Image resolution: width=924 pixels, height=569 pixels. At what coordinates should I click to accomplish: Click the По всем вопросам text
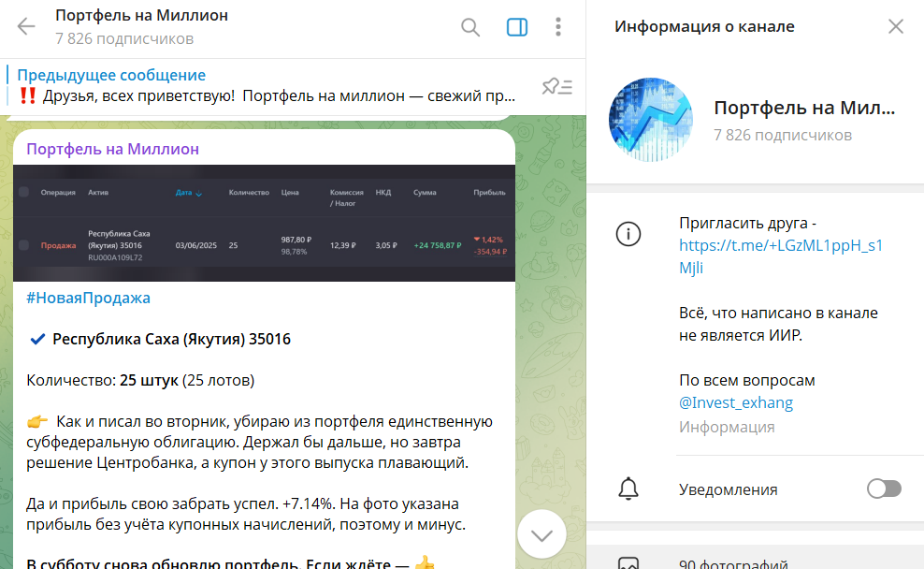[746, 380]
